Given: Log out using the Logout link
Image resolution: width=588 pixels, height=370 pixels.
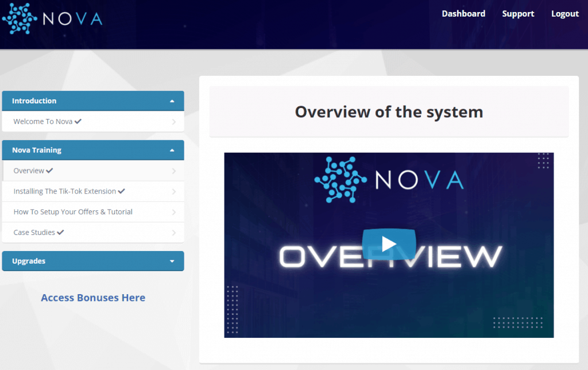Looking at the screenshot, I should tap(565, 14).
